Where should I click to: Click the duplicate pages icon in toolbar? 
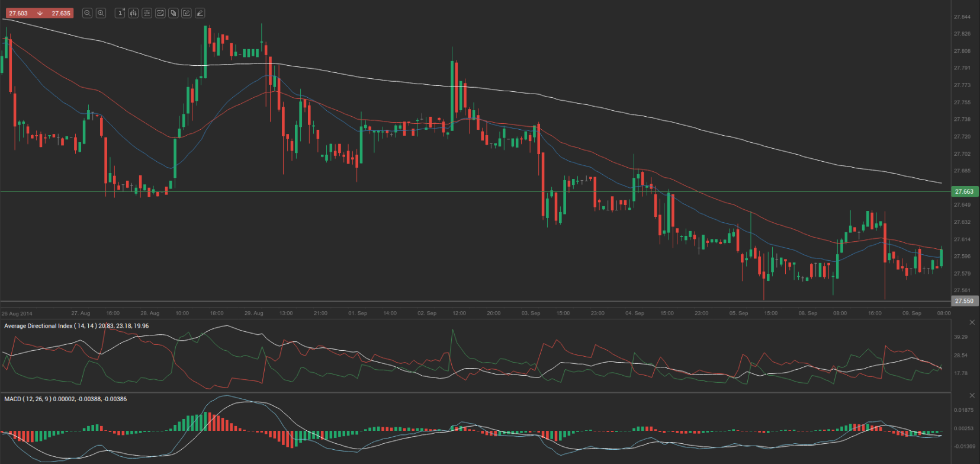pos(173,13)
